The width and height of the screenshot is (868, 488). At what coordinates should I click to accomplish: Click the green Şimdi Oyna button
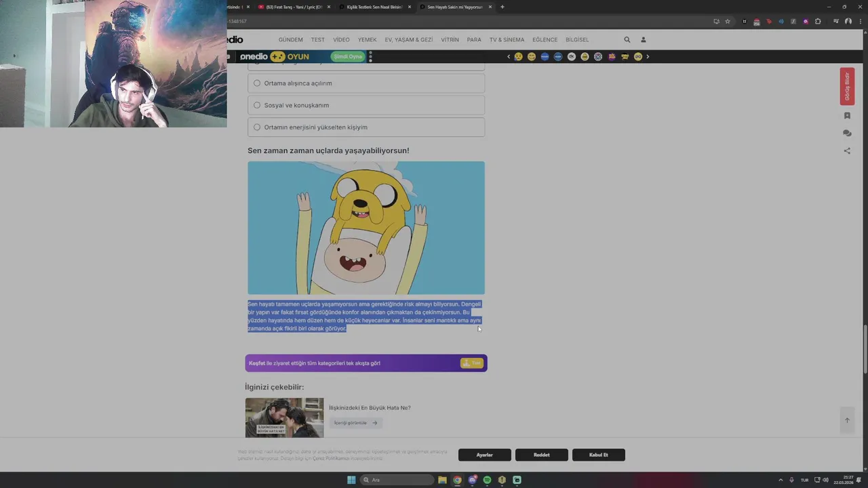click(347, 57)
